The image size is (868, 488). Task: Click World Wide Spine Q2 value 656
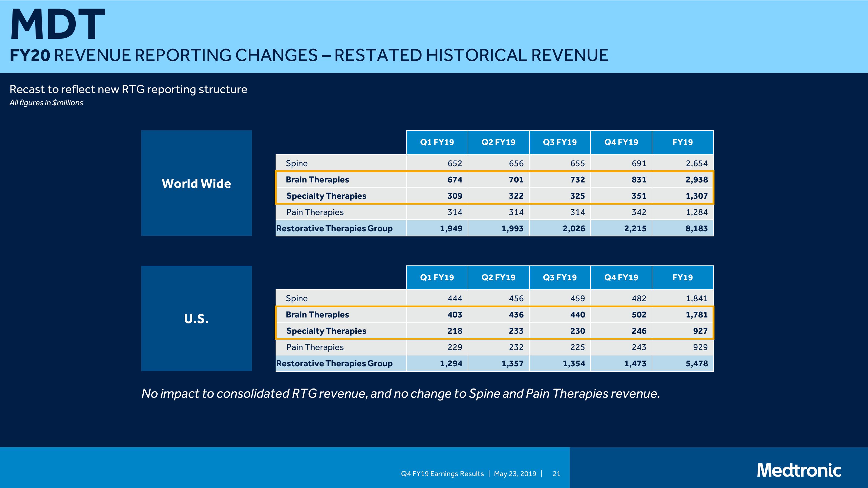[x=516, y=163]
